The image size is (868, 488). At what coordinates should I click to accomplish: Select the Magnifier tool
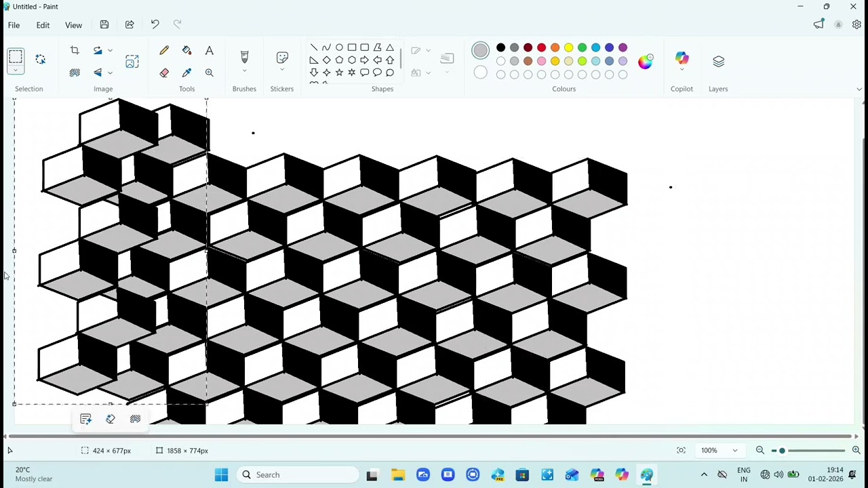click(209, 73)
